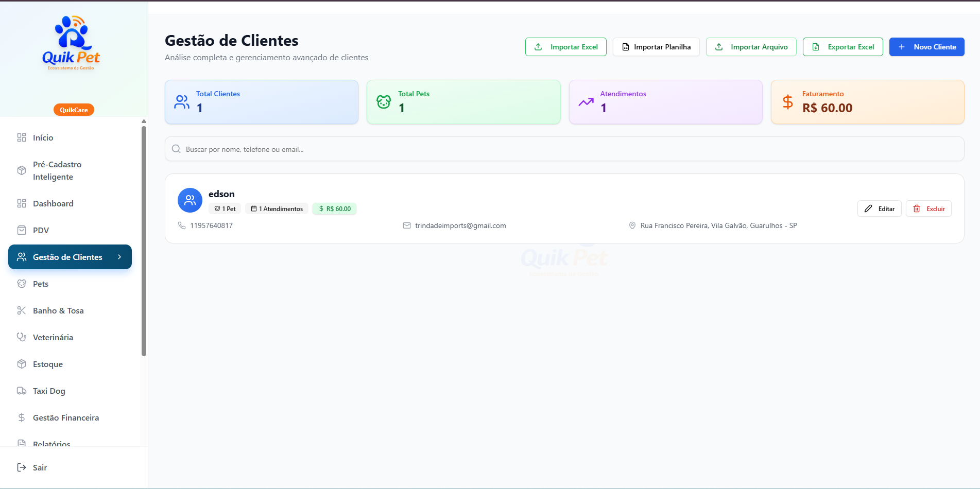Click the Dashboard grid icon

coord(22,203)
